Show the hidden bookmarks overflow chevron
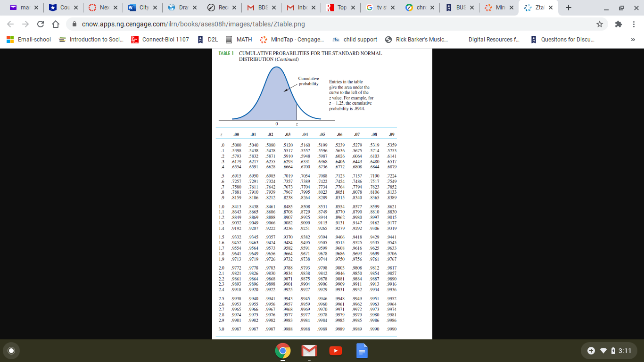The height and width of the screenshot is (362, 644). (x=632, y=40)
